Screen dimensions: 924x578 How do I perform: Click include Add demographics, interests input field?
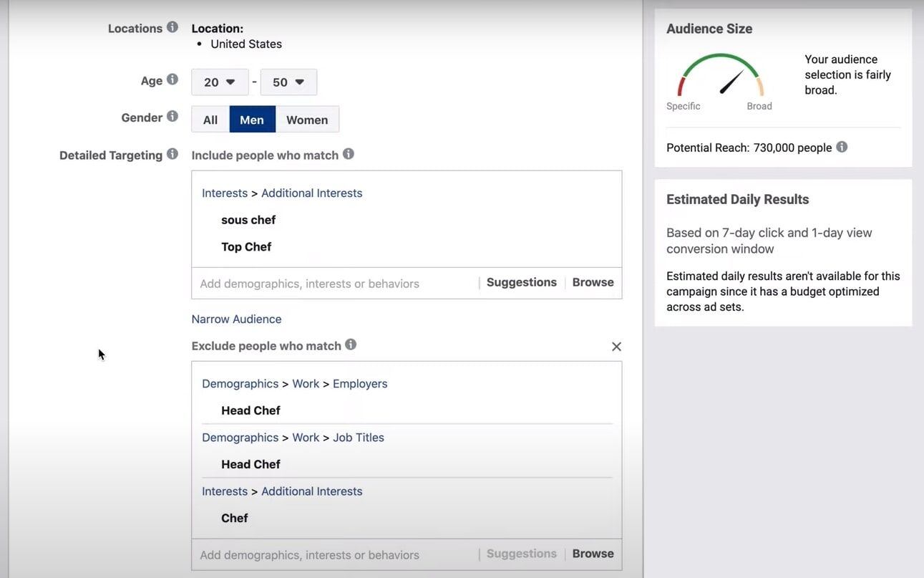335,284
